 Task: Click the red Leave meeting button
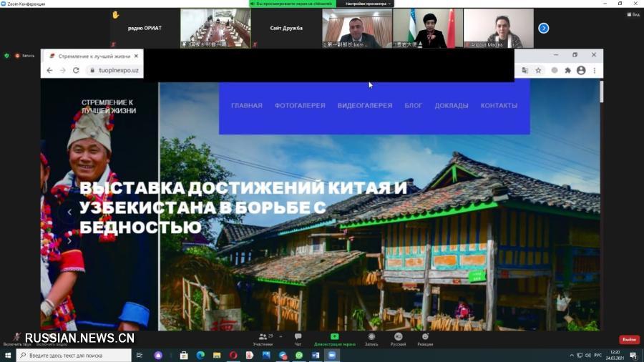629,339
